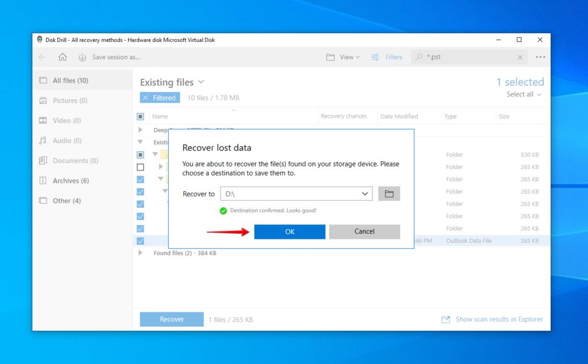The width and height of the screenshot is (588, 364).
Task: Click the back arrow navigation icon
Action: tap(42, 57)
